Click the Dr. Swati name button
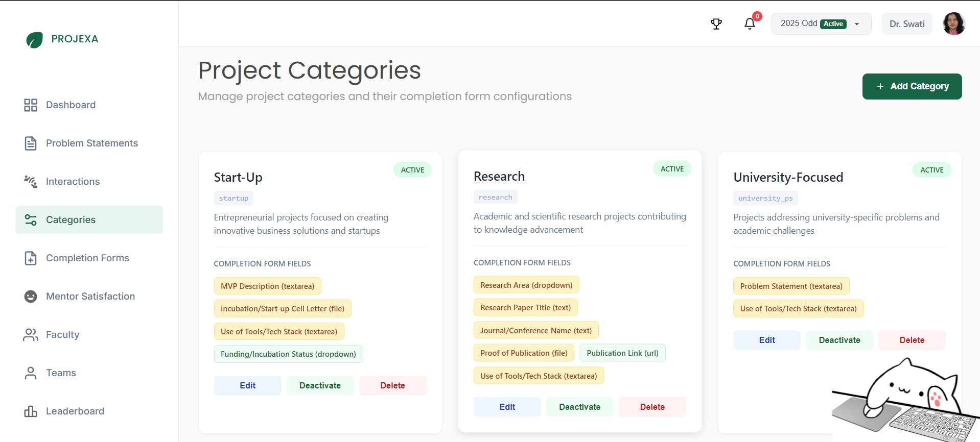This screenshot has height=442, width=980. (x=907, y=24)
